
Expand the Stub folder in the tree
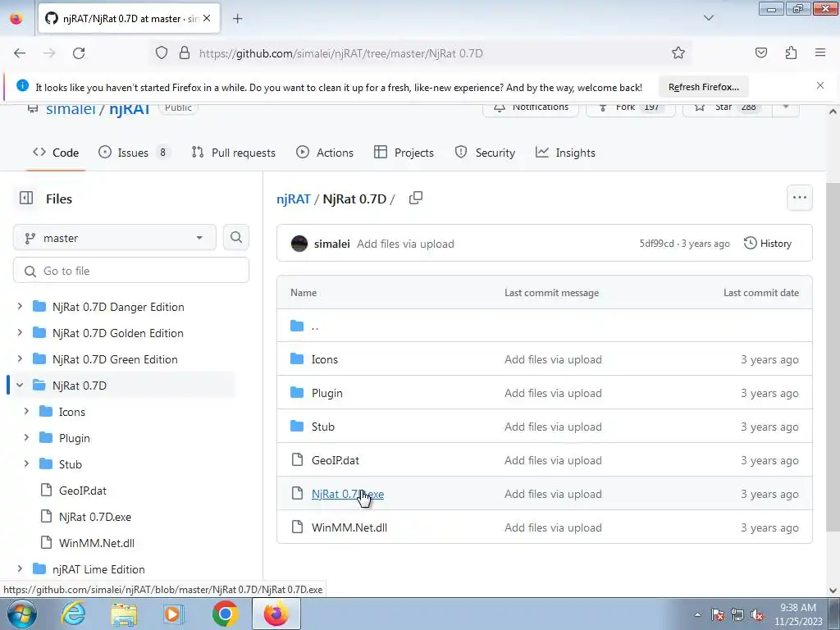coord(26,464)
